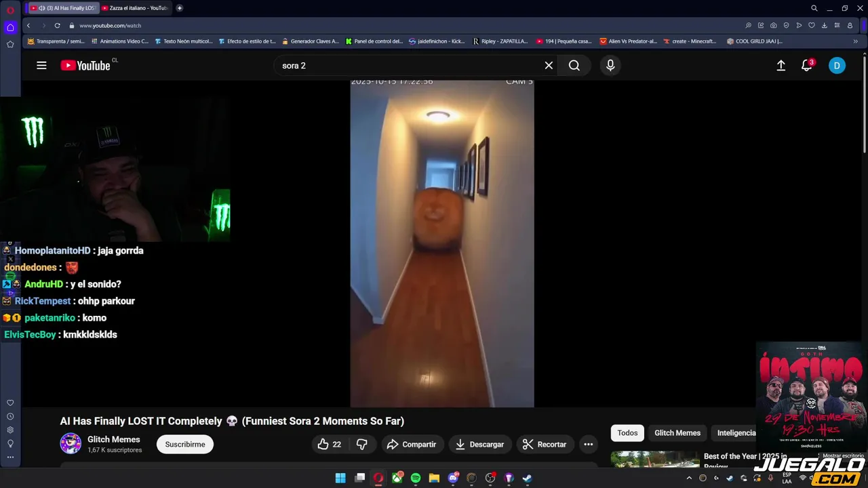Open Glitch Memes channel avatar

[71, 444]
